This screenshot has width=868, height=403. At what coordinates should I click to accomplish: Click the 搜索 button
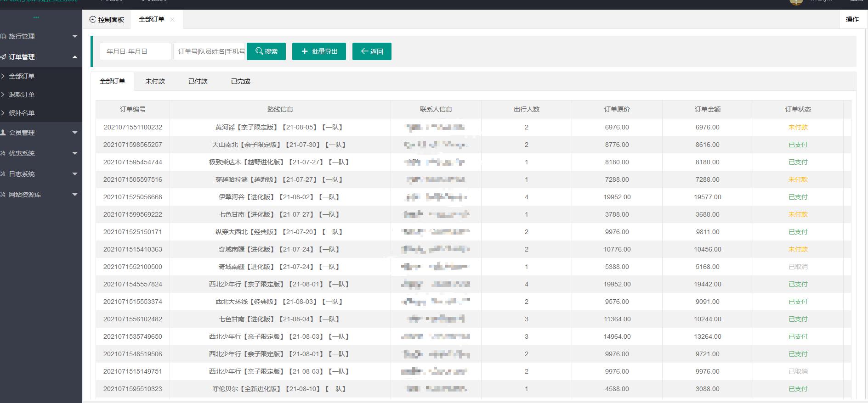click(x=266, y=51)
